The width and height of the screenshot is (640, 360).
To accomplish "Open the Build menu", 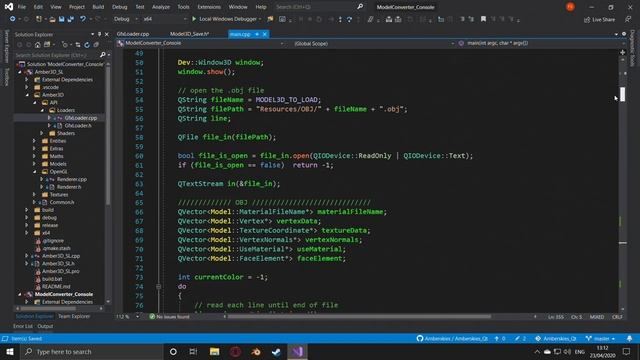I will [x=98, y=7].
